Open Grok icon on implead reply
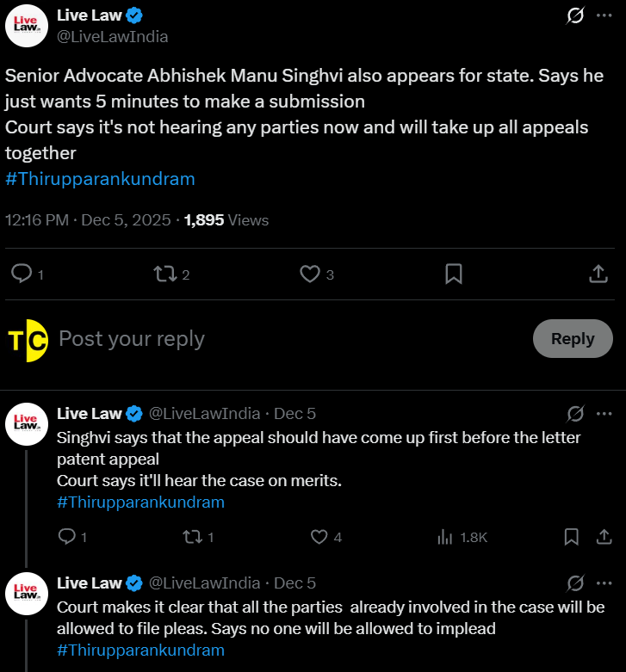Screen dimensions: 626x672 point(574,583)
